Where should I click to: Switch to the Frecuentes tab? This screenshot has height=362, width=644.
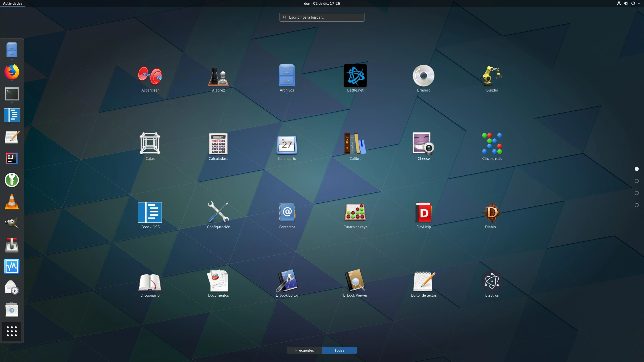click(x=304, y=350)
